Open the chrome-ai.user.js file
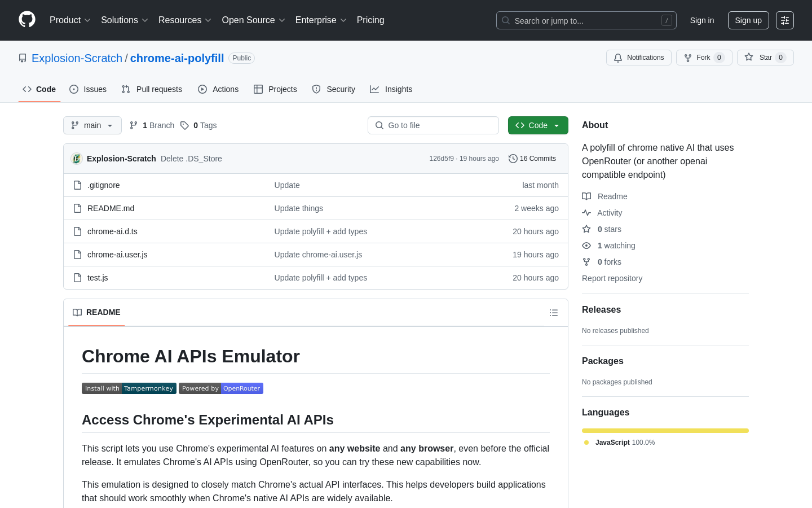This screenshot has width=812, height=508. coord(117,255)
